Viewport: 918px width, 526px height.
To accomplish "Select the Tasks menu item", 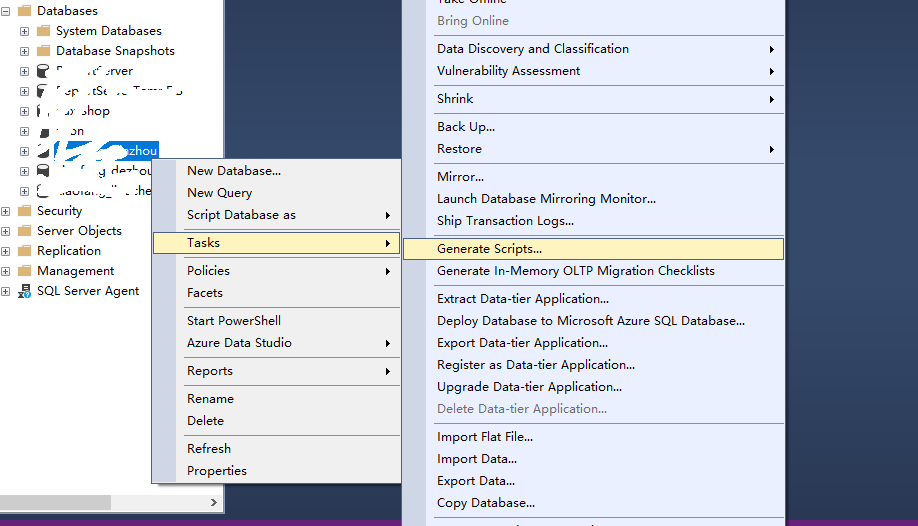I will click(x=276, y=242).
